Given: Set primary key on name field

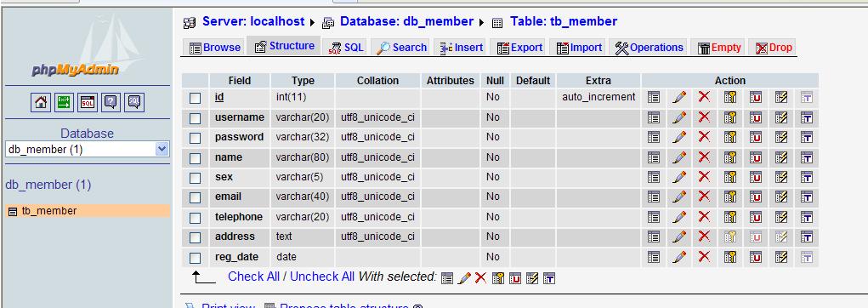Looking at the screenshot, I should (729, 157).
